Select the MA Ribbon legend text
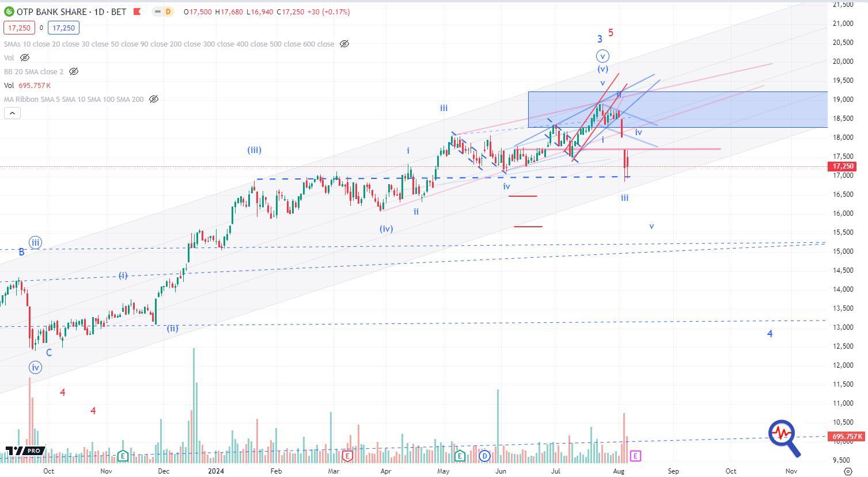Image resolution: width=868 pixels, height=477 pixels. tap(74, 99)
